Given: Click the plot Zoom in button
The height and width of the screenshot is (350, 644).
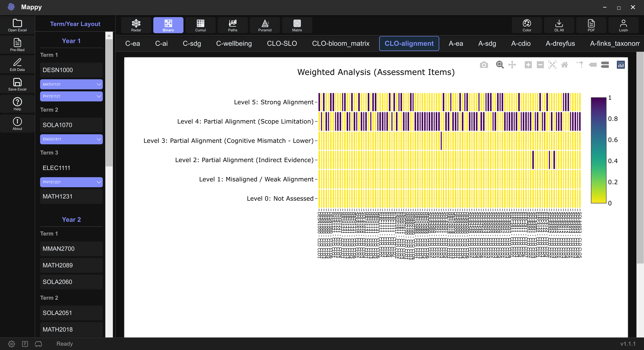Looking at the screenshot, I should [528, 65].
